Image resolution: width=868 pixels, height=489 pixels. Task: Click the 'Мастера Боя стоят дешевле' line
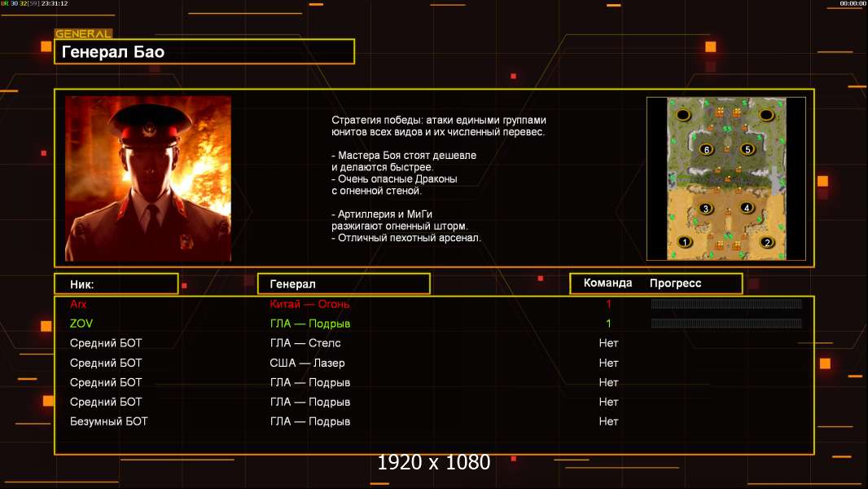[x=404, y=155]
